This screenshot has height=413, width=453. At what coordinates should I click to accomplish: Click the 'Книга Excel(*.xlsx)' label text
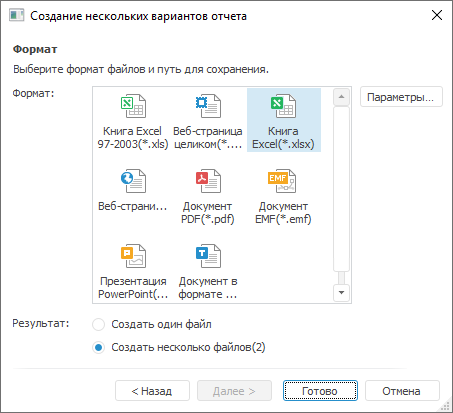point(283,138)
